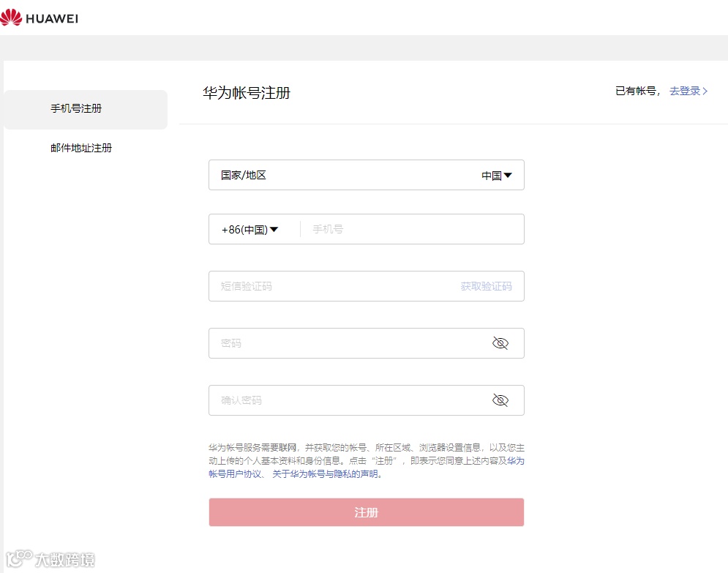Toggle confirm password visibility eye icon

point(500,400)
